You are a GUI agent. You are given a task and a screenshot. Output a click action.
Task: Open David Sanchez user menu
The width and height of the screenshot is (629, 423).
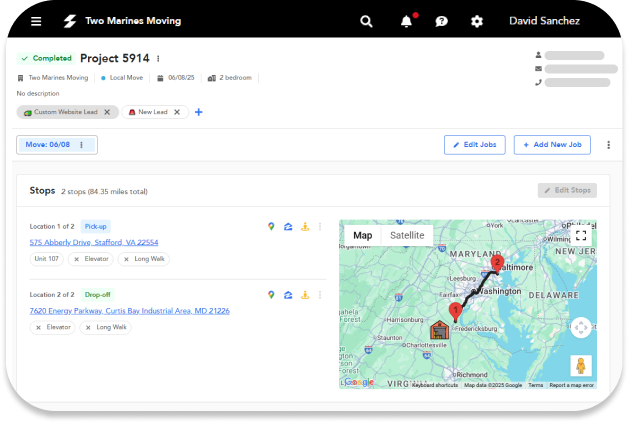[x=544, y=21]
